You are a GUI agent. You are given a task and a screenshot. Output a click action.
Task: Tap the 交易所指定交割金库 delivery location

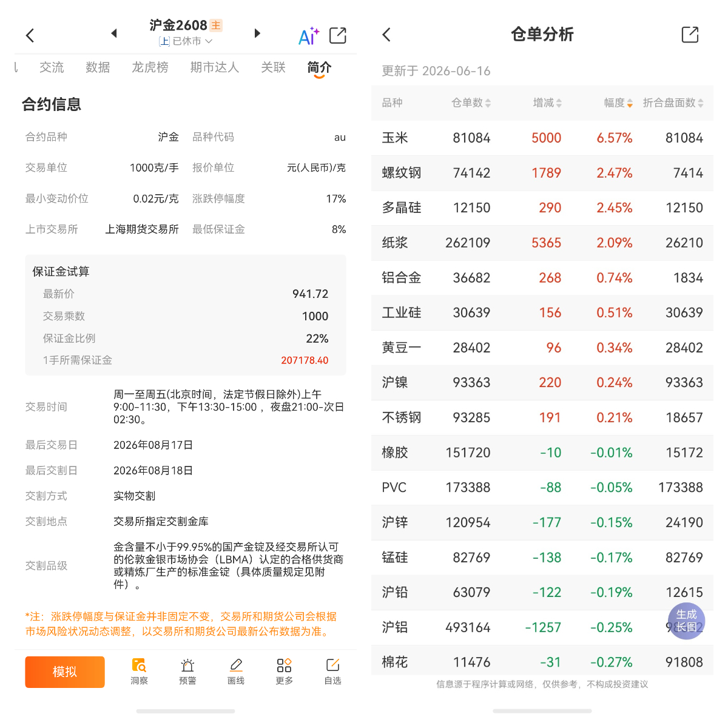(161, 522)
